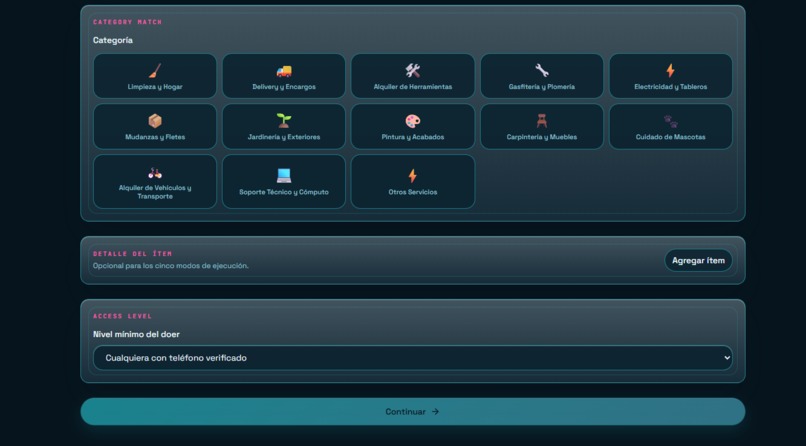The image size is (806, 446).
Task: Click the 'Jardinería y Exteriores' label
Action: 284,137
